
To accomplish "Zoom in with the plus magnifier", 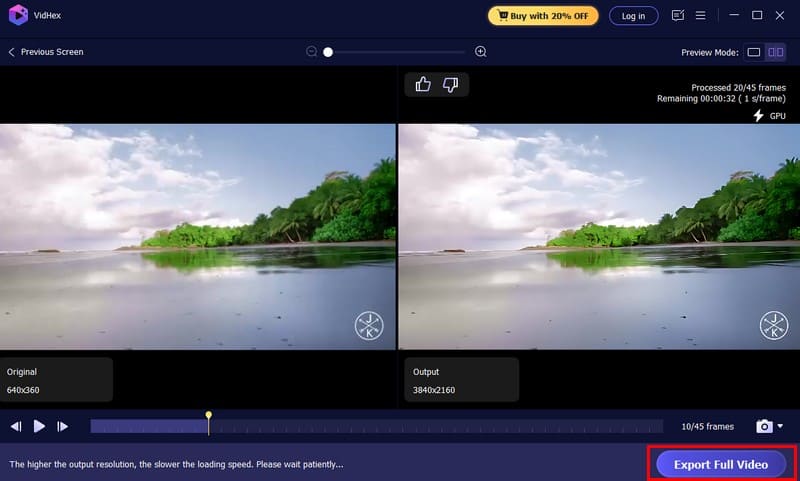I will (481, 52).
